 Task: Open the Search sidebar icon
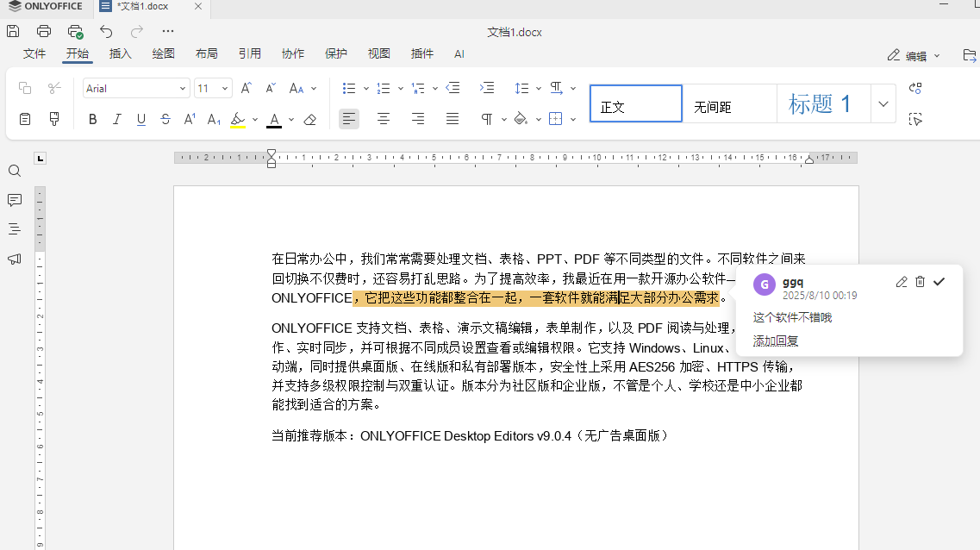tap(15, 172)
